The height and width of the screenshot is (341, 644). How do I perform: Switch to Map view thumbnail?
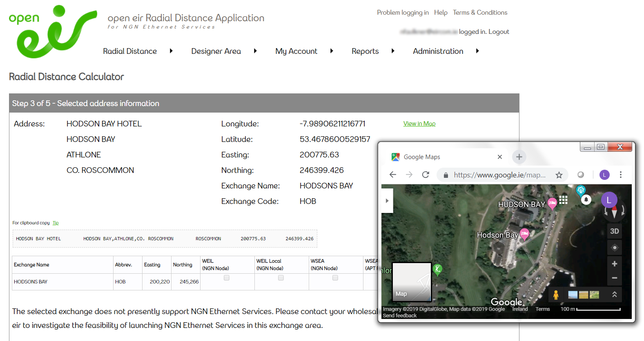point(412,282)
